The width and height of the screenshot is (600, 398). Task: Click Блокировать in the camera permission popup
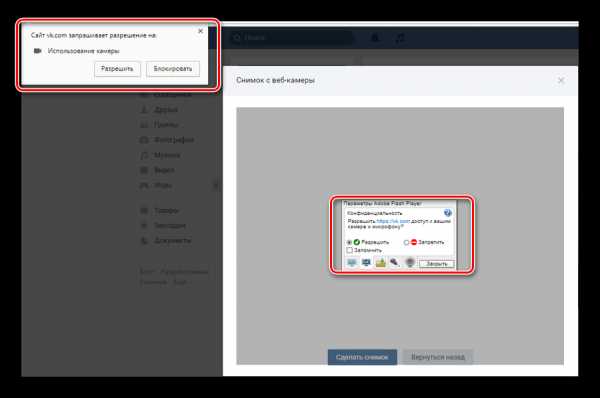[x=173, y=69]
